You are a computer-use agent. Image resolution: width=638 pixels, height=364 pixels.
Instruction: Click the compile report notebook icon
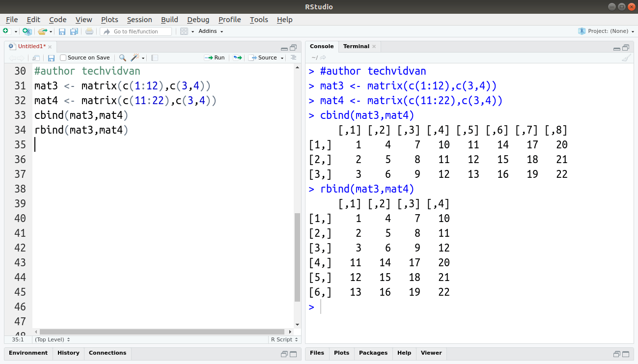155,57
